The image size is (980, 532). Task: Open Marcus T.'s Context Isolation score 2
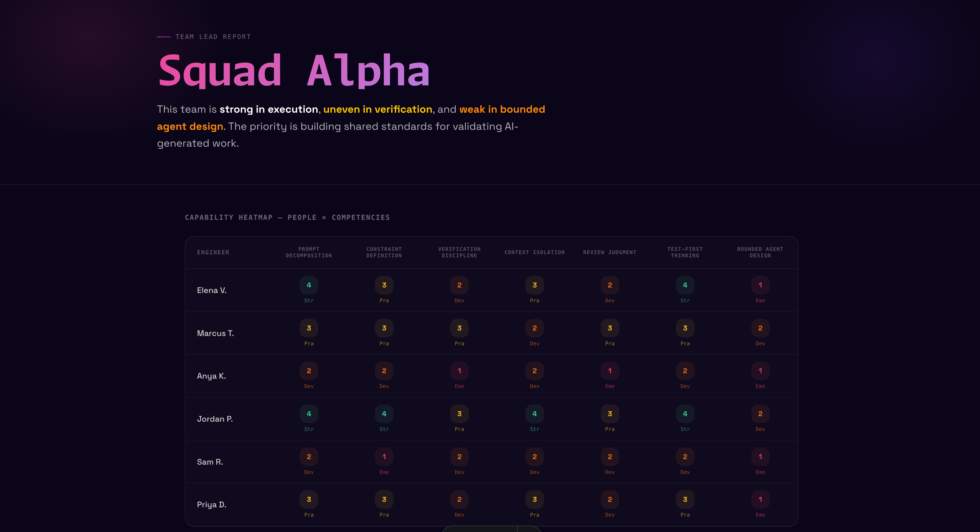pos(534,328)
